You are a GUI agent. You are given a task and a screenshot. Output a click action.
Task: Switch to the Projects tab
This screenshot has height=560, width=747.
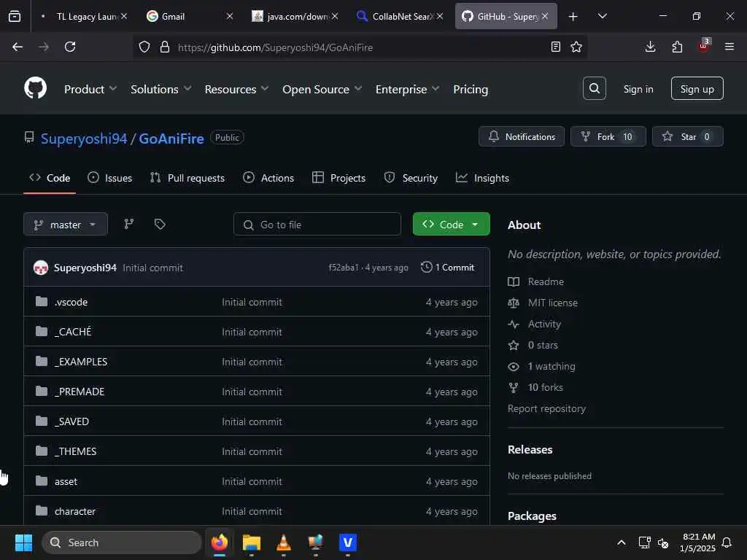coord(338,178)
